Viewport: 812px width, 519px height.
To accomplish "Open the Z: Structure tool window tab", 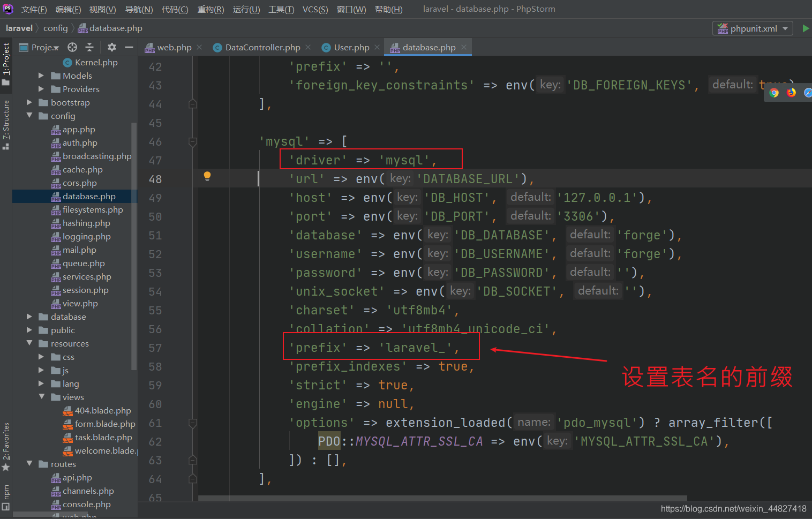I will tap(6, 124).
